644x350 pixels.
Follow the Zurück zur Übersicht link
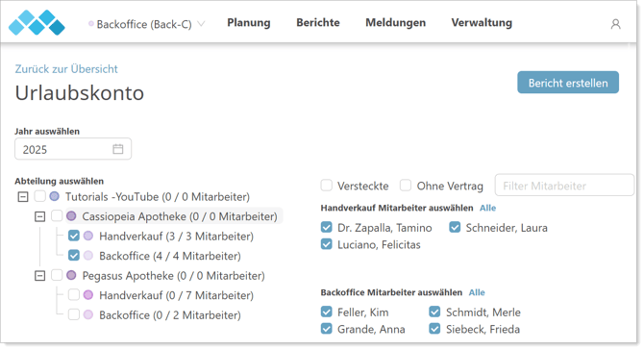click(66, 69)
